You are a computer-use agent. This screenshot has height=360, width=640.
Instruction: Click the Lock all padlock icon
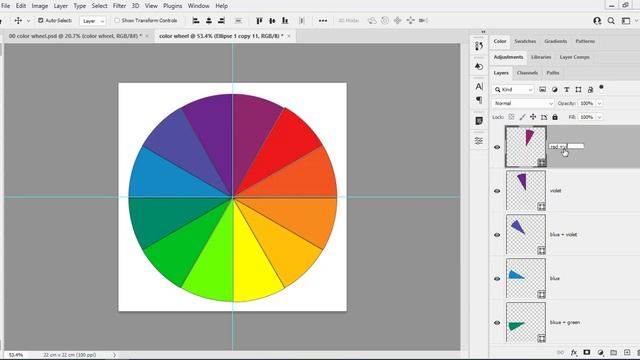tap(555, 117)
